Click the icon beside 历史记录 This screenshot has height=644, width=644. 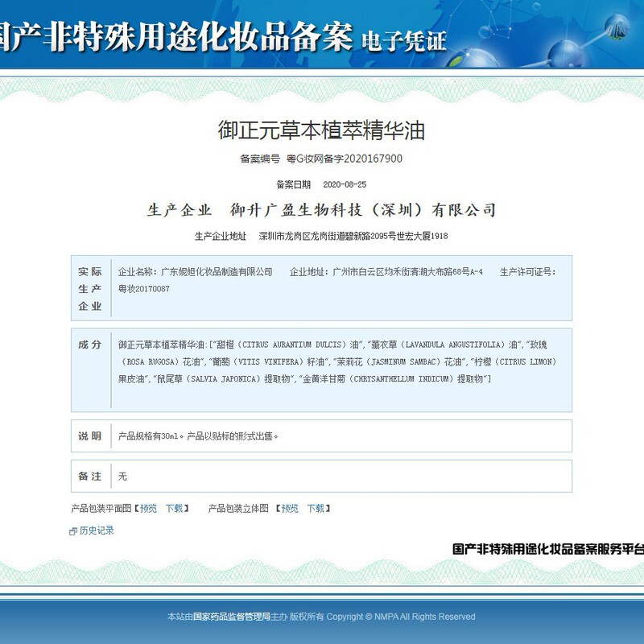73,531
